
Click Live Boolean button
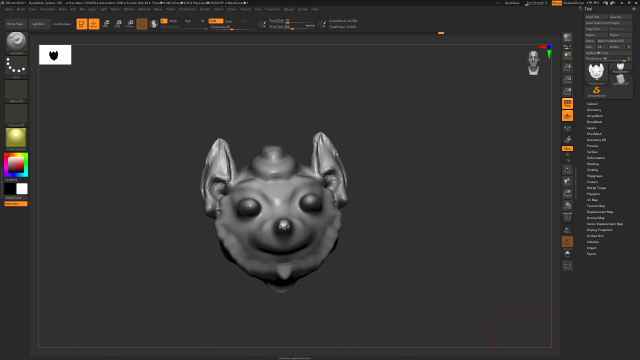click(62, 24)
